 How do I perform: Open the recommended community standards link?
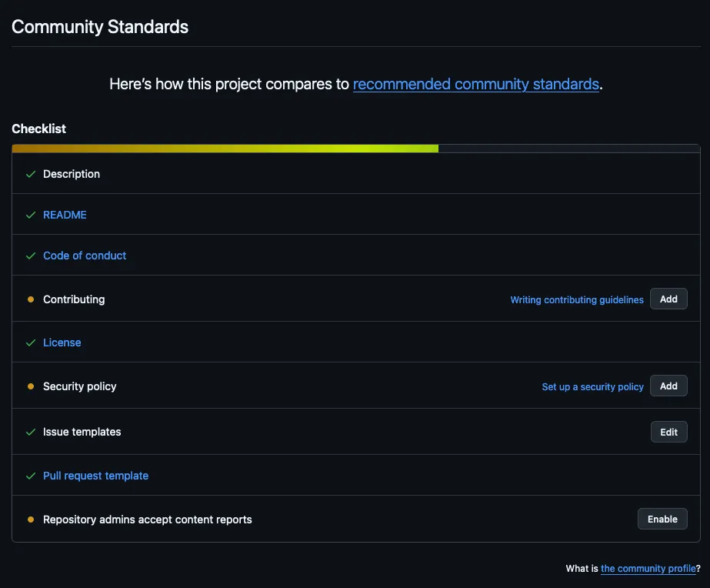[475, 84]
